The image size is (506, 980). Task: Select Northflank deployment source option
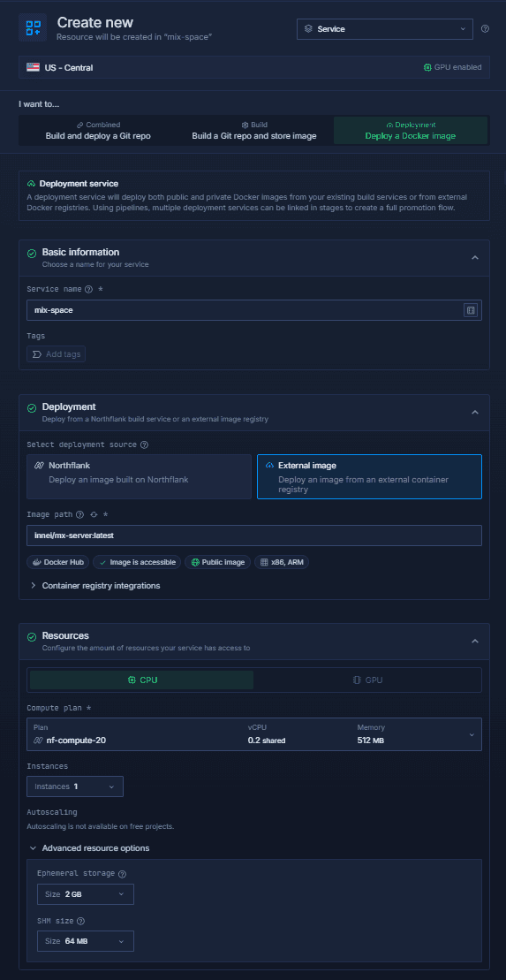[140, 477]
